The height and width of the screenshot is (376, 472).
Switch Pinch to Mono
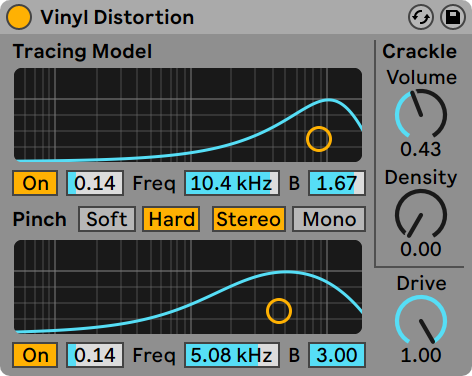[x=329, y=219]
